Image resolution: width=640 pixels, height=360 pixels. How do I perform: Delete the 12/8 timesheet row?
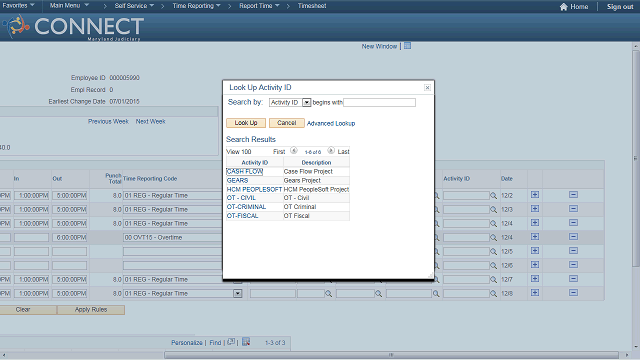(x=573, y=293)
